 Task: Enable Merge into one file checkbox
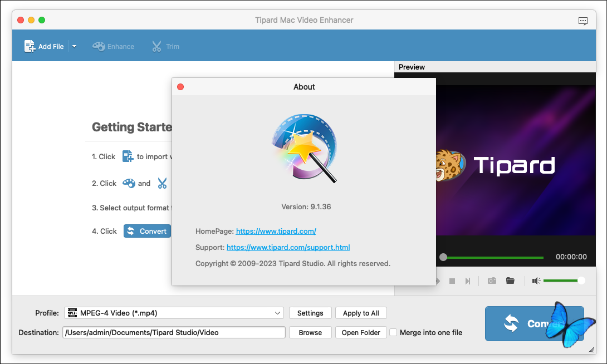coord(393,332)
